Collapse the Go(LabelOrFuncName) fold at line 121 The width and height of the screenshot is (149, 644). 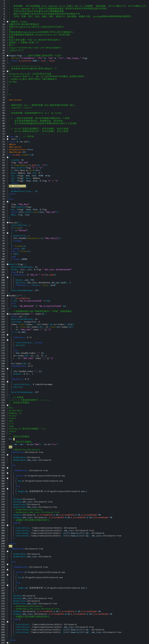8,314
